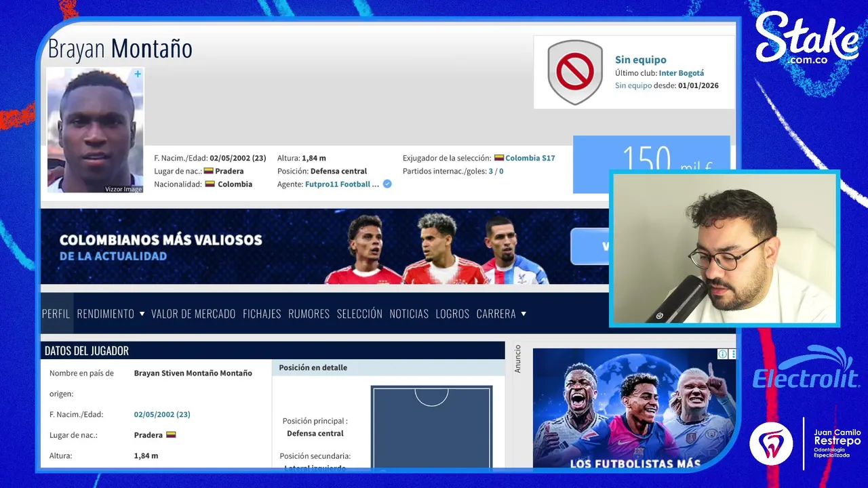
Task: Click the Colombia flag before Colombia S17
Action: tap(498, 158)
